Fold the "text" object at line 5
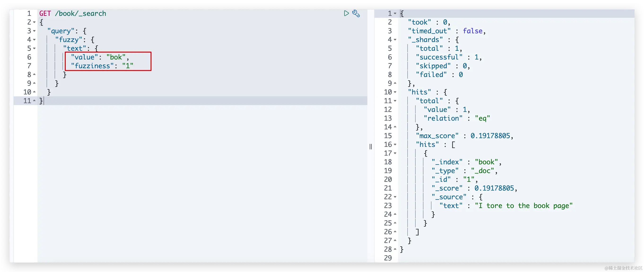This screenshot has height=272, width=644. 34,49
